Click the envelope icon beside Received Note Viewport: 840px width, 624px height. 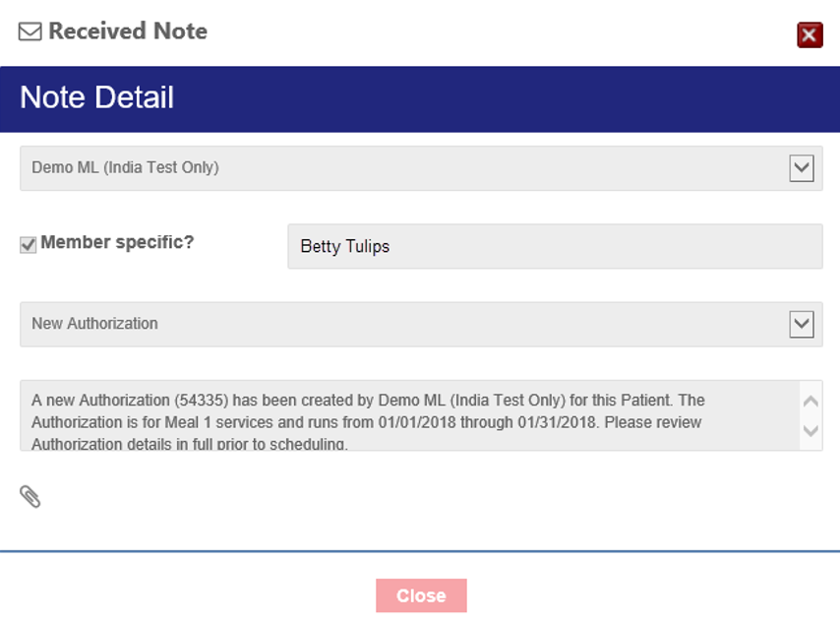[30, 31]
